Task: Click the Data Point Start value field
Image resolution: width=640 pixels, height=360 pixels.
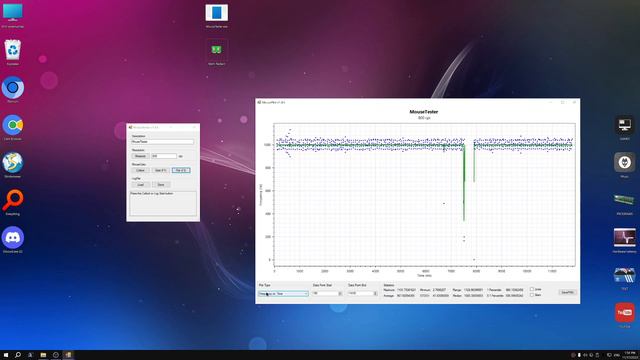Action: [x=325, y=293]
